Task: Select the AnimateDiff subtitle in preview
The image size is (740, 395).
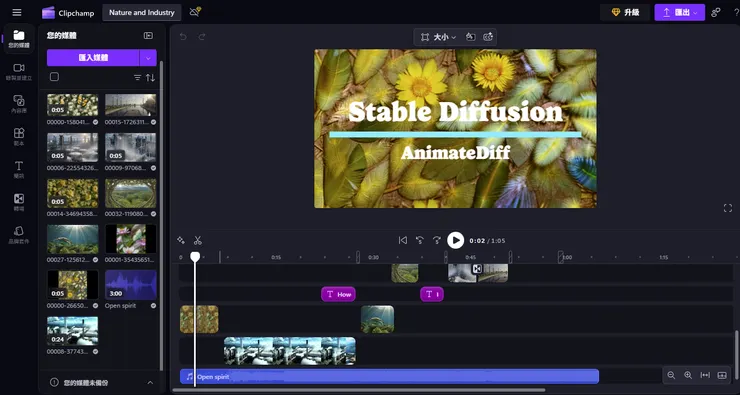Action: point(455,152)
